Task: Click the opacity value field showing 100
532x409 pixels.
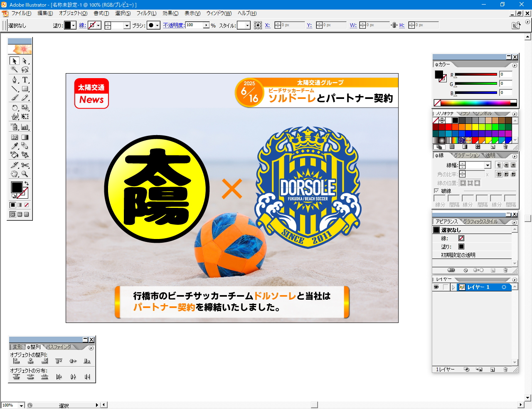Action: [194, 25]
